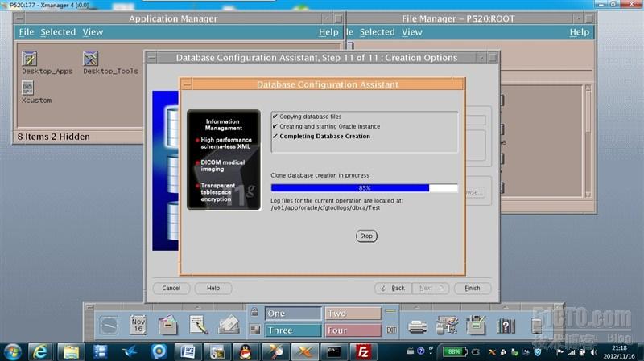Viewport: 644px width, 361px height.
Task: Switch to workspace Four
Action: (353, 330)
